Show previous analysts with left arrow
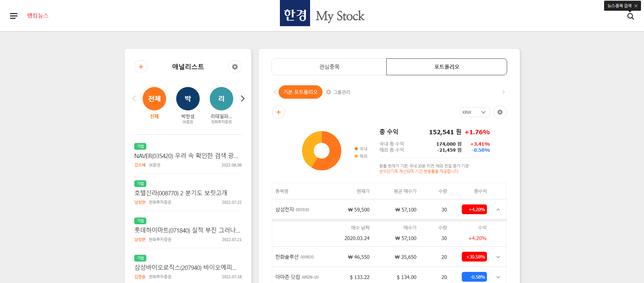Viewport: 644px width, 283px height. pos(134,98)
